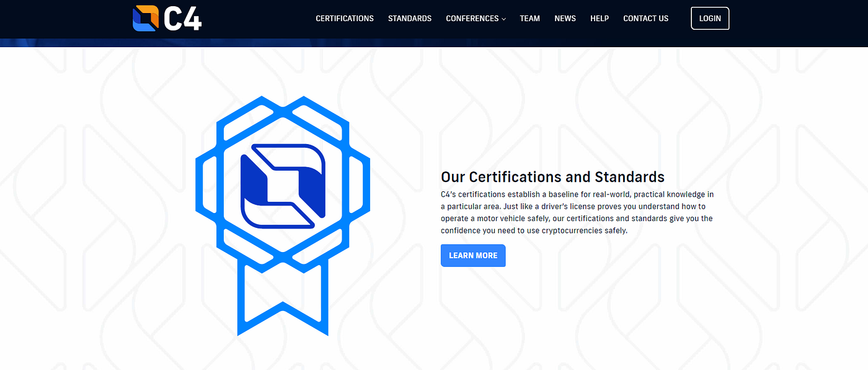Viewport: 868px width, 370px height.
Task: Open the Certifications menu item
Action: [x=345, y=19]
